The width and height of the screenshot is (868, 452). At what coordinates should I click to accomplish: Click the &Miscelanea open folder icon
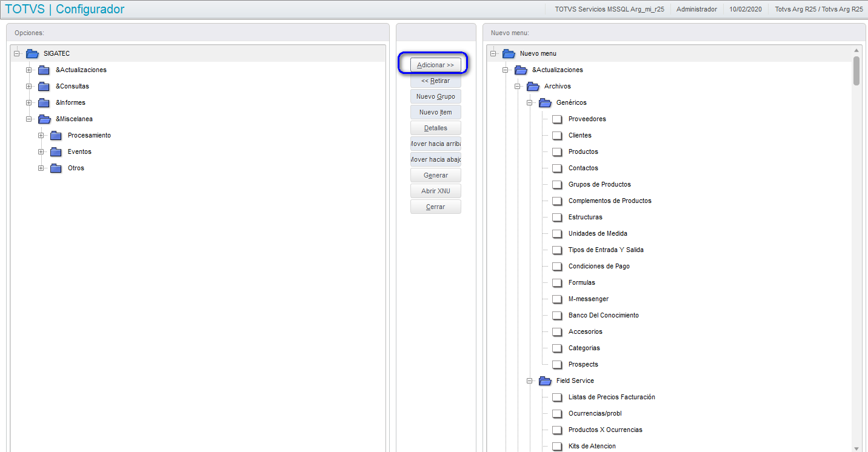(x=44, y=119)
